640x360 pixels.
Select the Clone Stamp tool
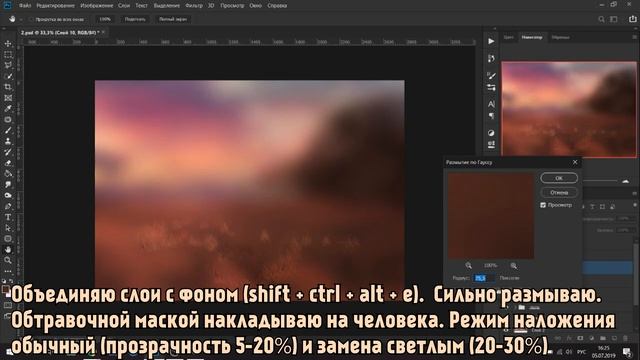[8, 141]
